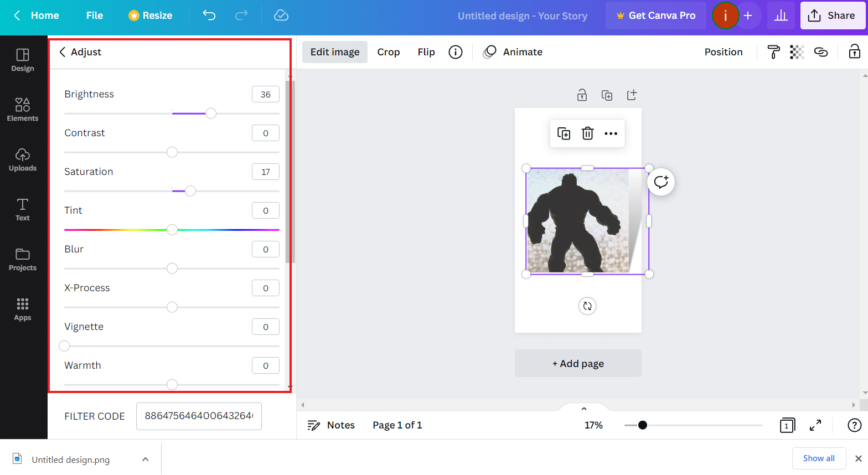Click the + Add page button
Viewport: 868px width, 475px height.
(x=578, y=363)
